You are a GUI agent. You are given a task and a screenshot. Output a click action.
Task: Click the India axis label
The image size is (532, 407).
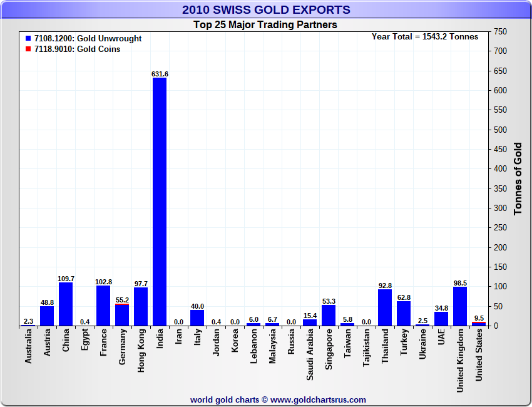point(160,338)
